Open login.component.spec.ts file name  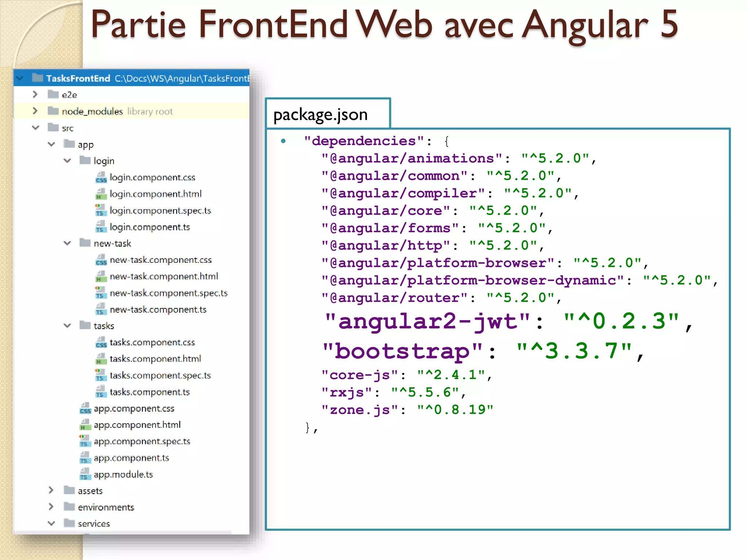(160, 211)
